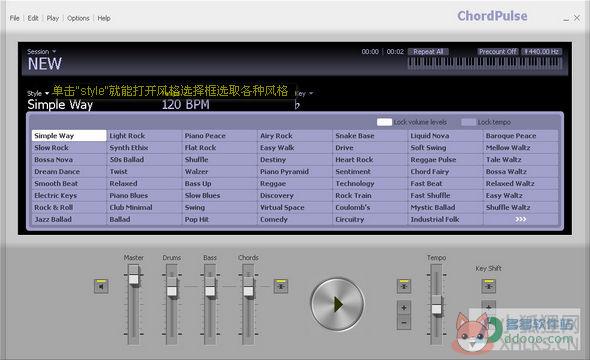Screen dimensions: 590x360
Task: Select the Heart Rock style
Action: click(x=370, y=159)
